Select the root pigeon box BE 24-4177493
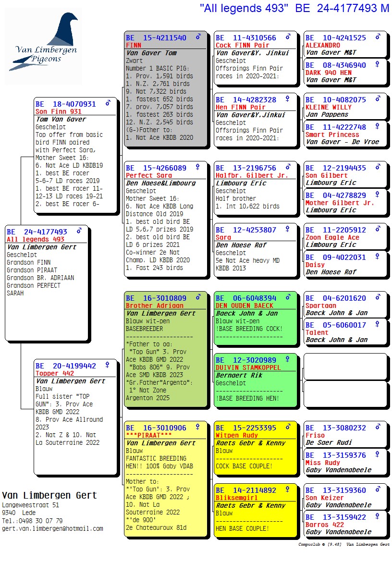This screenshot has height=563, width=392. pyautogui.click(x=47, y=282)
